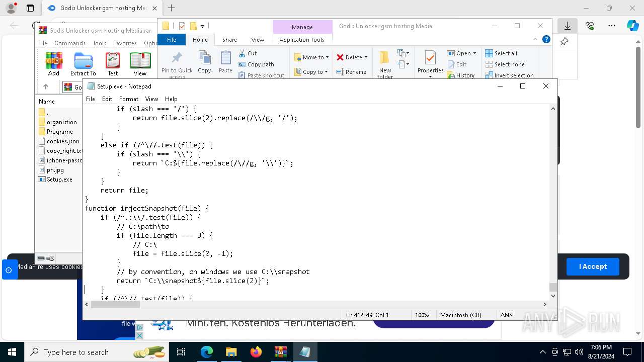Click Notepad vertical scrollbar thumb

pyautogui.click(x=553, y=287)
